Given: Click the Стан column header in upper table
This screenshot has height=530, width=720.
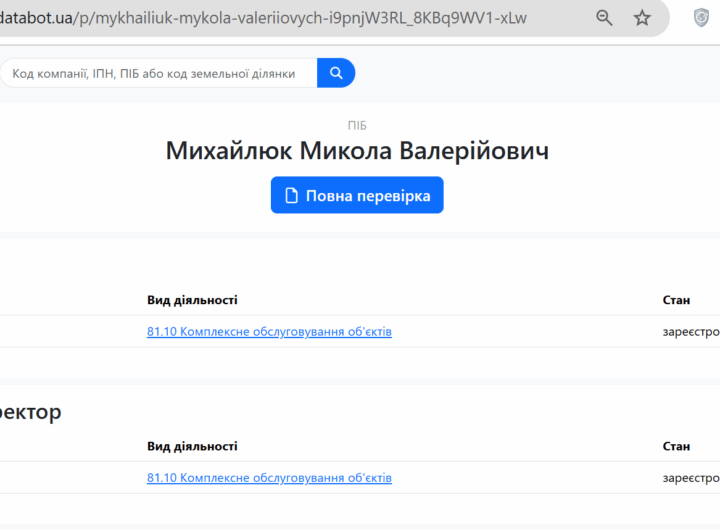Looking at the screenshot, I should click(x=676, y=300).
